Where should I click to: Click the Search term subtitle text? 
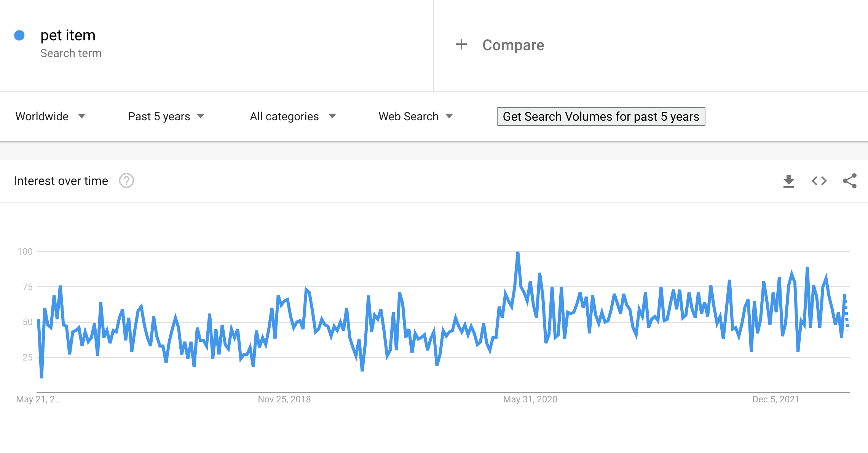tap(71, 53)
